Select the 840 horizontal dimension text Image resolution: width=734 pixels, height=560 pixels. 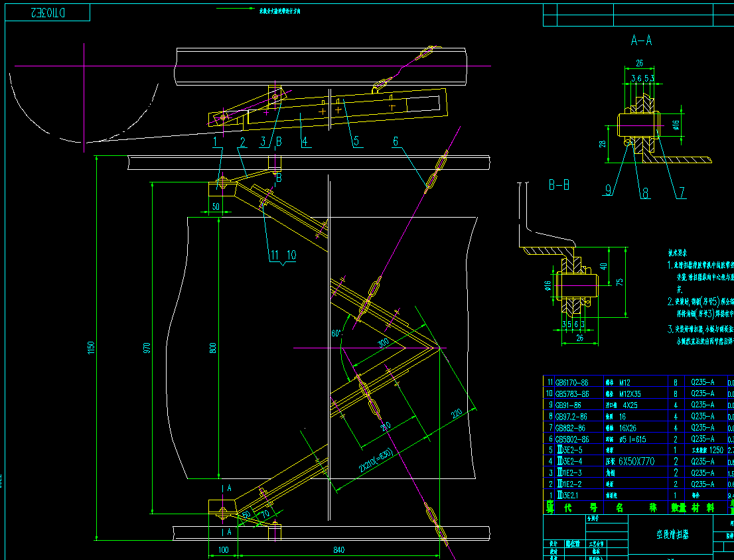(x=339, y=549)
